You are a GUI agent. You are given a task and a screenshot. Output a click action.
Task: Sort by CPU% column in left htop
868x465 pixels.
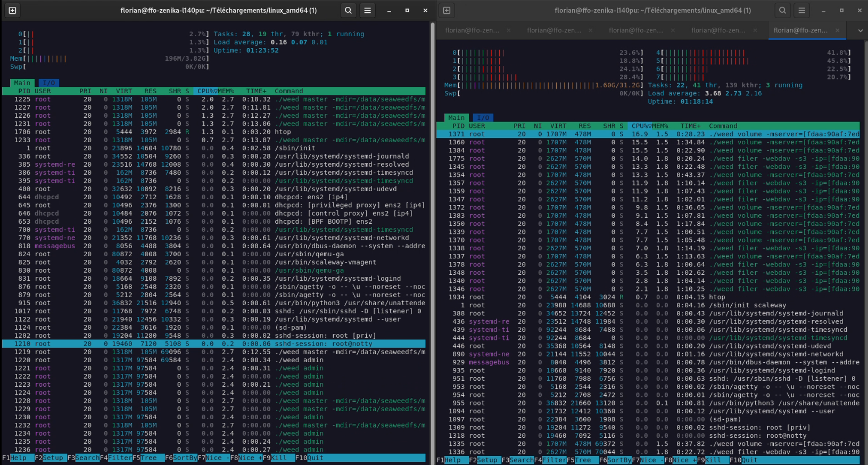[205, 91]
